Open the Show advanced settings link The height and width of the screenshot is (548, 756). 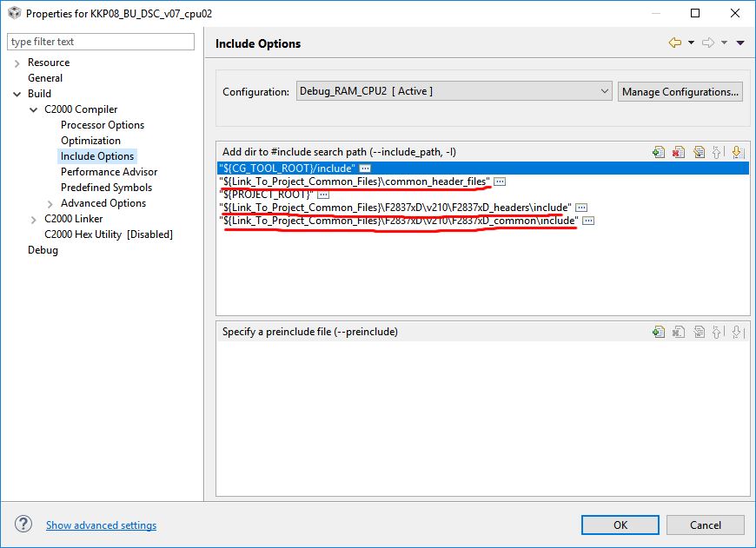click(x=101, y=525)
